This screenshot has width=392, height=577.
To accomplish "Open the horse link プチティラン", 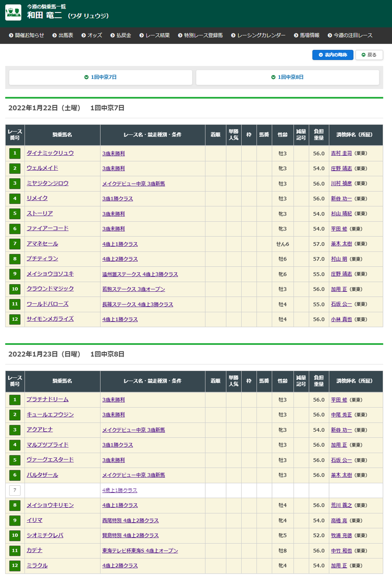I will coord(42,259).
